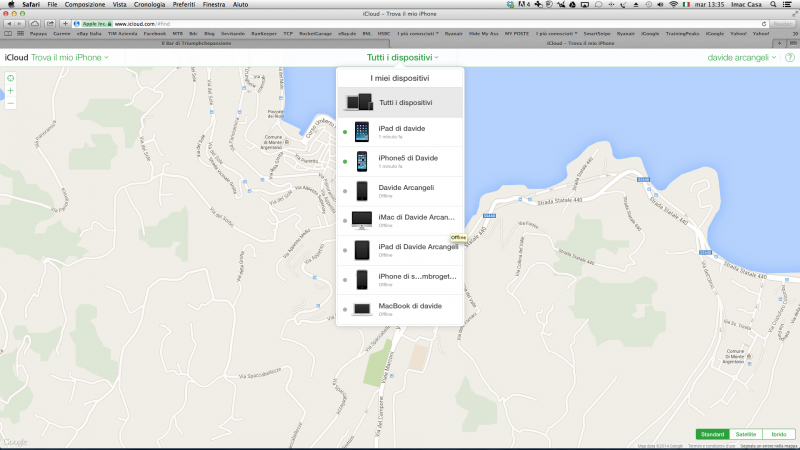
Task: Open the MY POSTE bookmark
Action: 517,34
